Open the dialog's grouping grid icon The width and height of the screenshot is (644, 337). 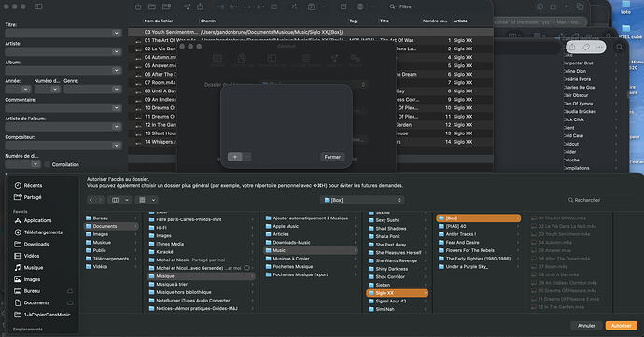pyautogui.click(x=142, y=200)
